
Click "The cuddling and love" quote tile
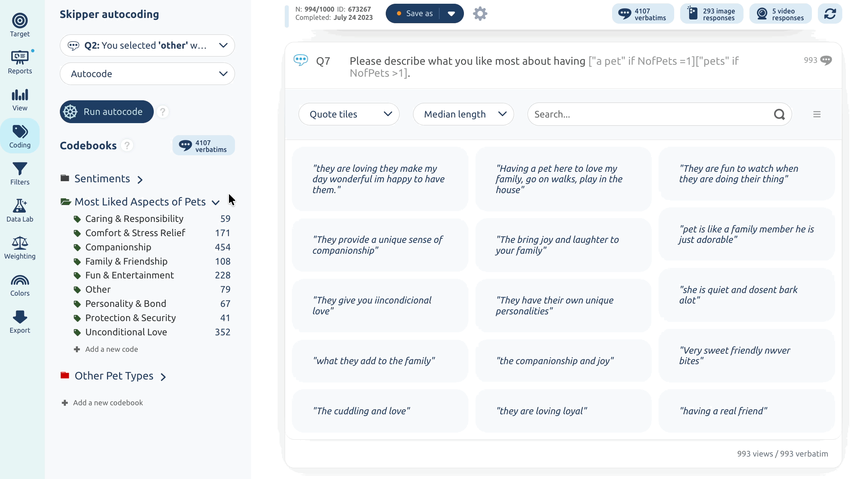380,411
